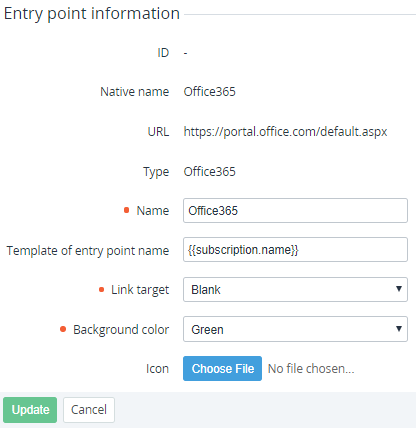Click the Background color dropdown arrow
Viewport: 416px width, 429px height.
click(399, 329)
